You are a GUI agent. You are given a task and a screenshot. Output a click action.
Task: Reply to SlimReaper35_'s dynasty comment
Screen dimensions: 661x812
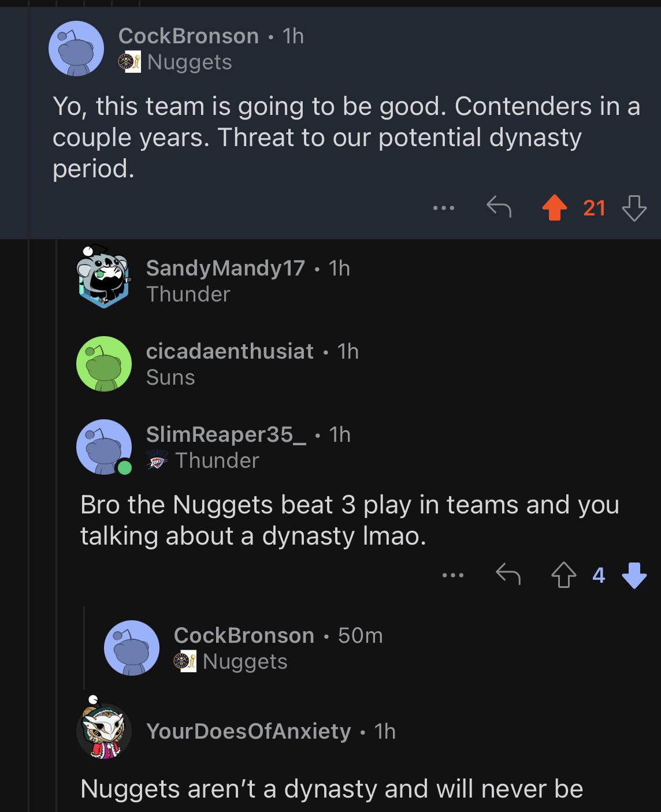pyautogui.click(x=508, y=575)
